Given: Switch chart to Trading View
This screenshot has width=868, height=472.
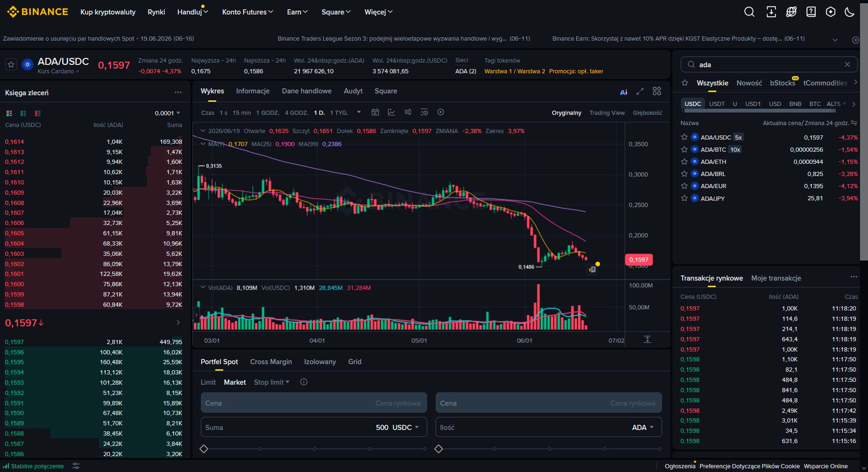Looking at the screenshot, I should click(607, 113).
